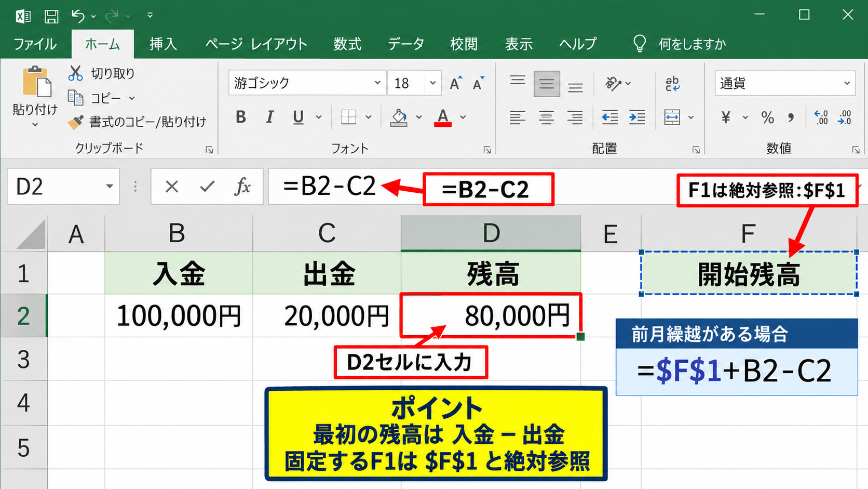Open the ファイル tab
The width and height of the screenshot is (868, 489).
[35, 44]
